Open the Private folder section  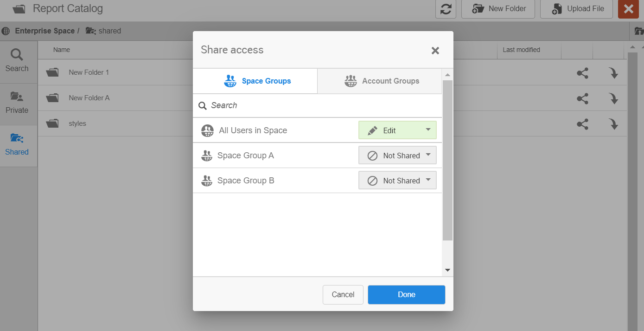click(17, 103)
